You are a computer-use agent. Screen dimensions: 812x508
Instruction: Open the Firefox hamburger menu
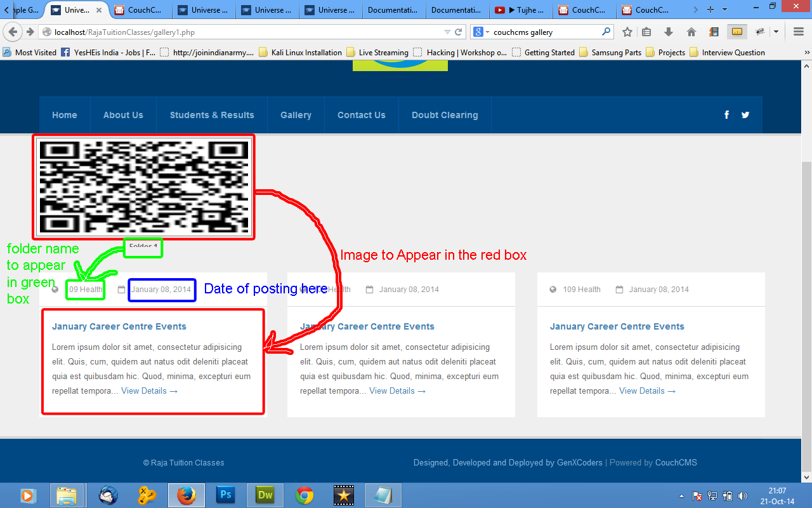[x=799, y=32]
